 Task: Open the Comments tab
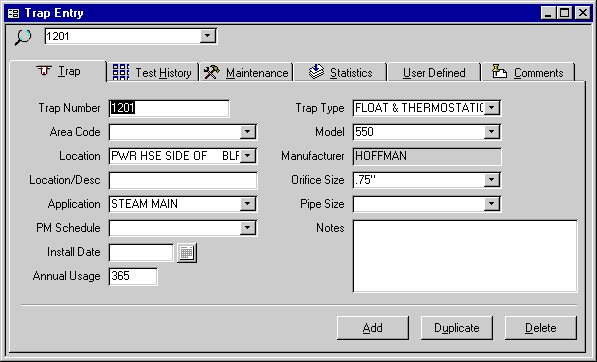tap(528, 72)
